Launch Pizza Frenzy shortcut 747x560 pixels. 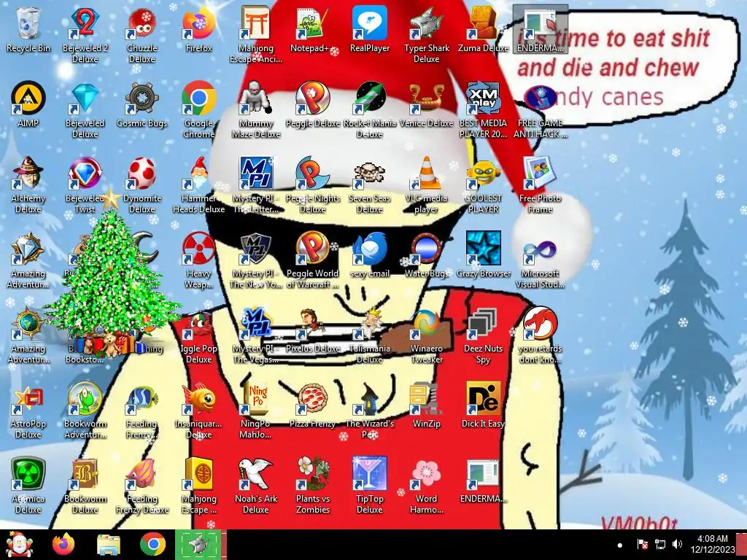(312, 405)
